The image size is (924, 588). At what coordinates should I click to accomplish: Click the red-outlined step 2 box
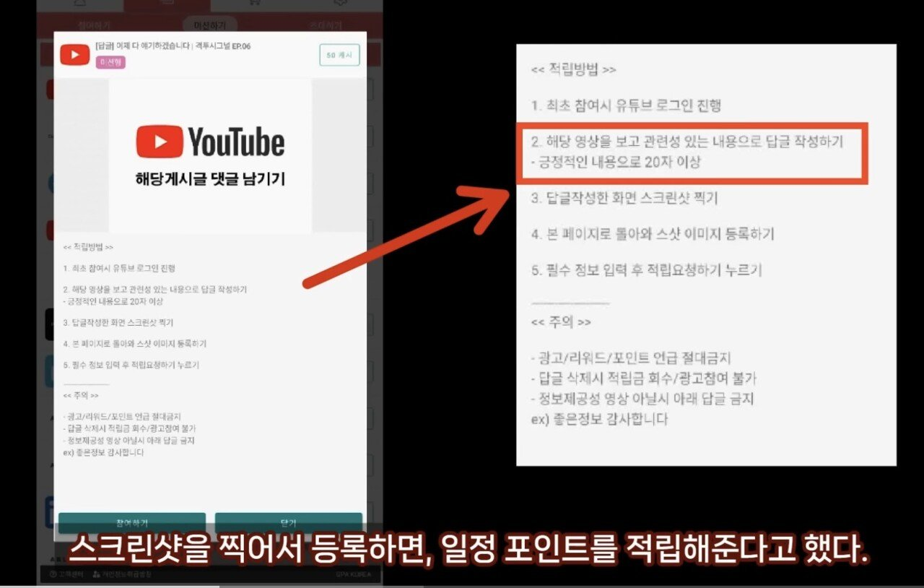pyautogui.click(x=691, y=152)
